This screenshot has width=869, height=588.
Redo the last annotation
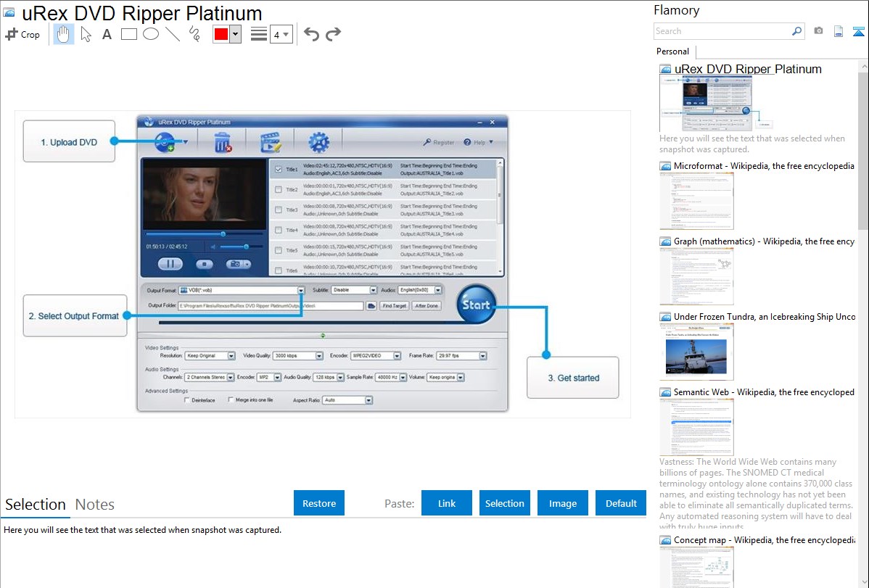[333, 34]
